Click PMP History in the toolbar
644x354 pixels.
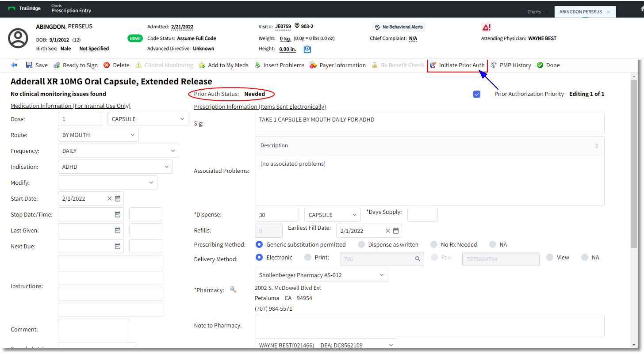511,65
